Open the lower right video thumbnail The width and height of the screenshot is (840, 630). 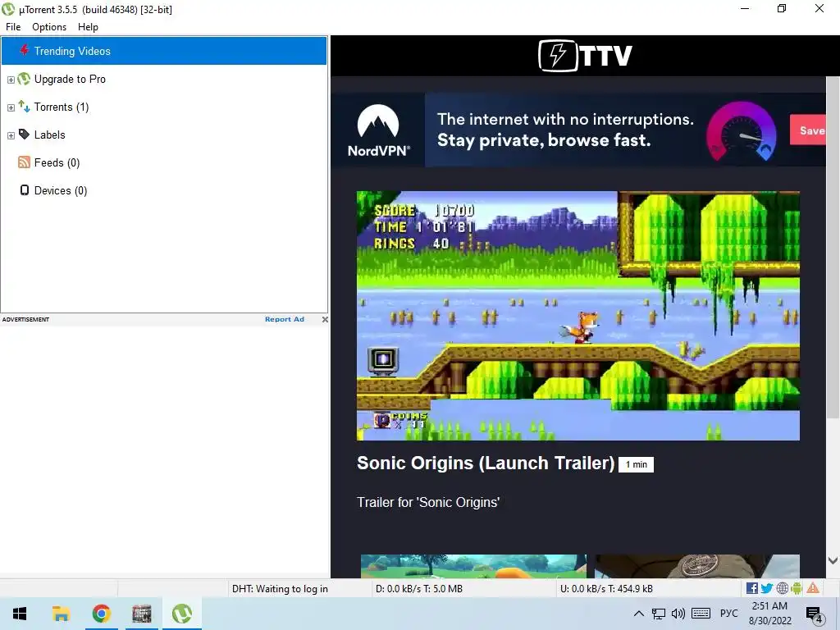[697, 566]
